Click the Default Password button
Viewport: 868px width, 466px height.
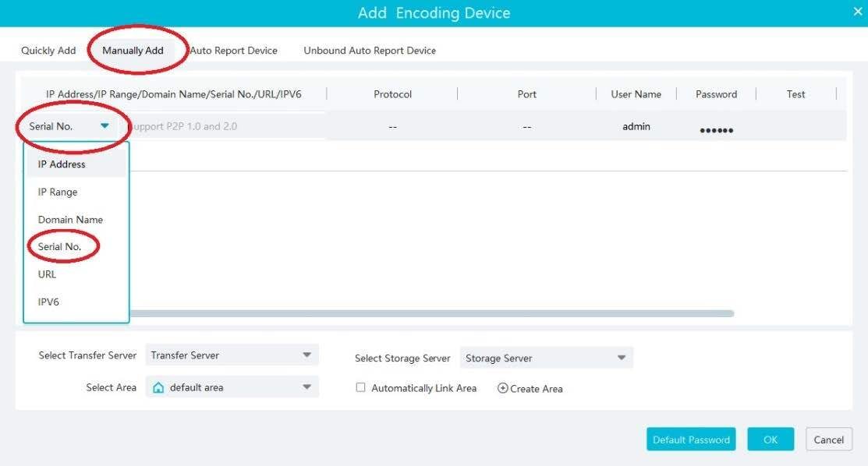691,440
